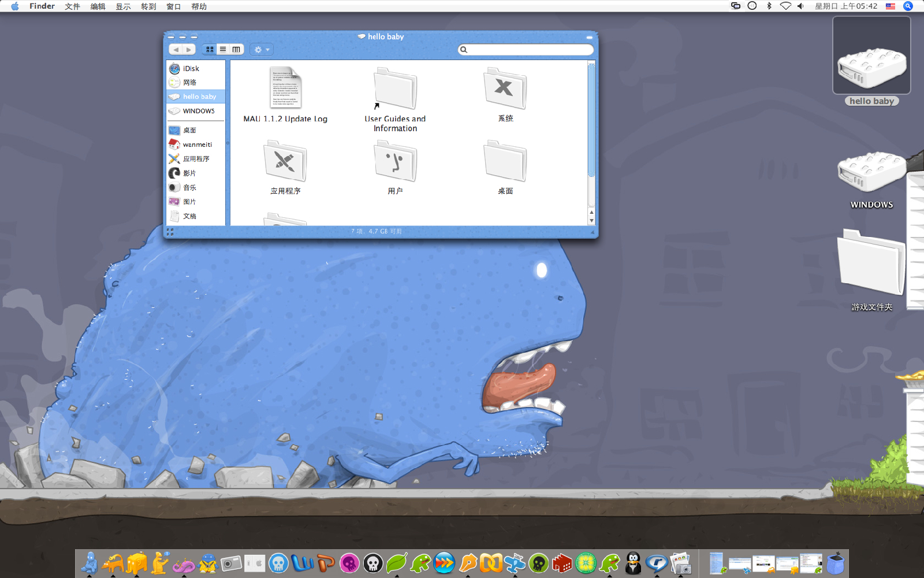Open the 文件 menu
The image size is (924, 578).
click(x=72, y=6)
